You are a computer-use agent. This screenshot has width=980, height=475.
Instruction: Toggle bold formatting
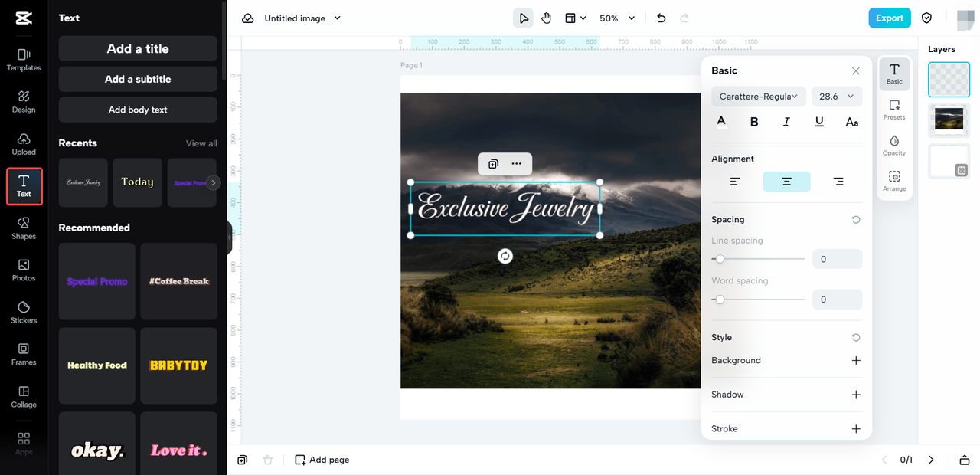point(754,121)
